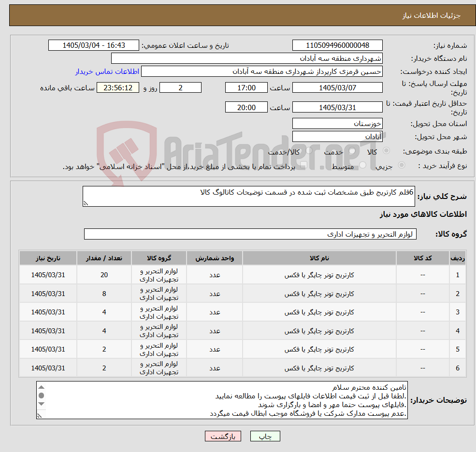This screenshot has width=476, height=452.
Task: Click the چاپ print button
Action: [265, 436]
